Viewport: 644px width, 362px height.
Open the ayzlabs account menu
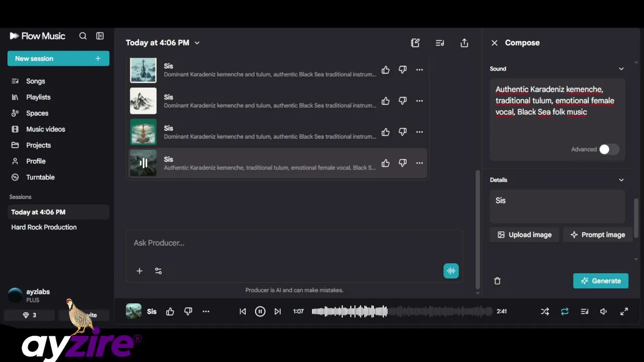tap(30, 295)
